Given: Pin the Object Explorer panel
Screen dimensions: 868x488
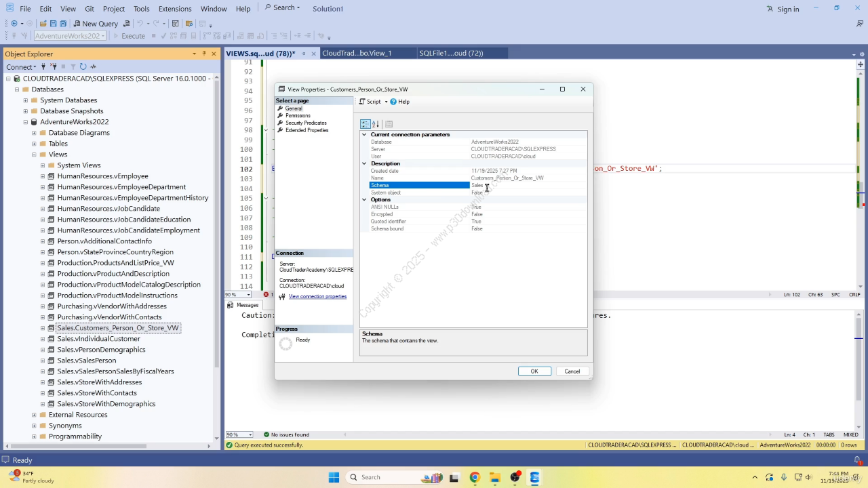Looking at the screenshot, I should click(x=203, y=54).
